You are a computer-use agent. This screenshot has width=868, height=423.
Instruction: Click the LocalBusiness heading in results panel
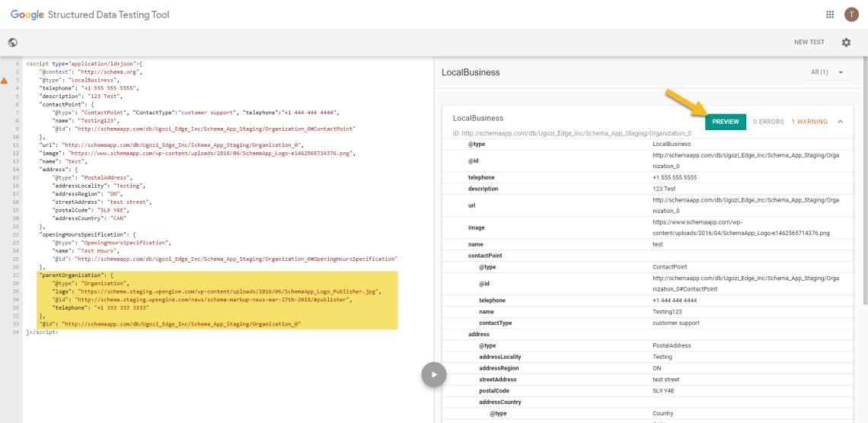pos(471,72)
